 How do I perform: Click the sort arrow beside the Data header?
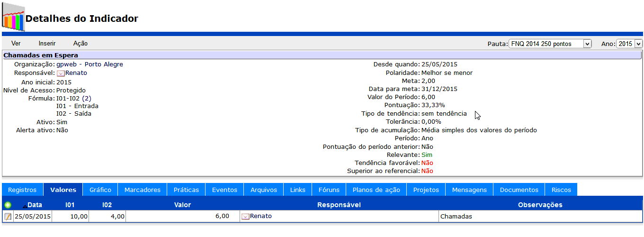coord(25,206)
